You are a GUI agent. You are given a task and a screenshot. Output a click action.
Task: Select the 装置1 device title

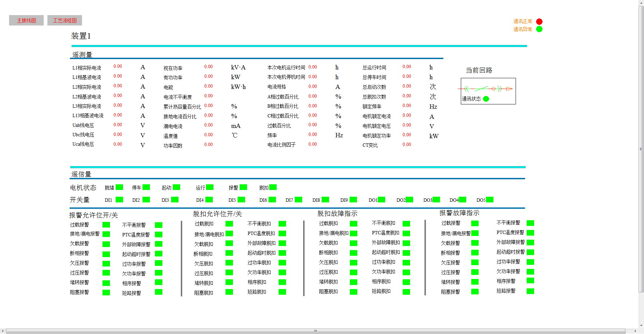pos(80,36)
